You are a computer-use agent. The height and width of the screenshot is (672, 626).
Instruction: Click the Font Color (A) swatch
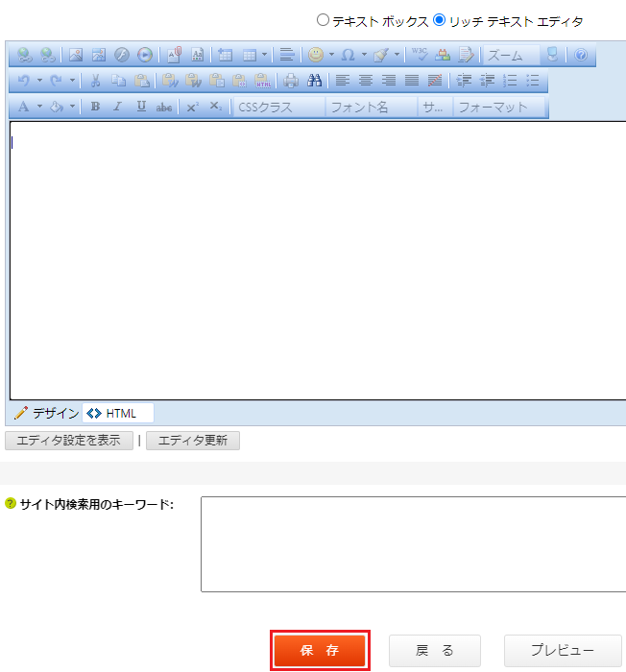tap(24, 107)
